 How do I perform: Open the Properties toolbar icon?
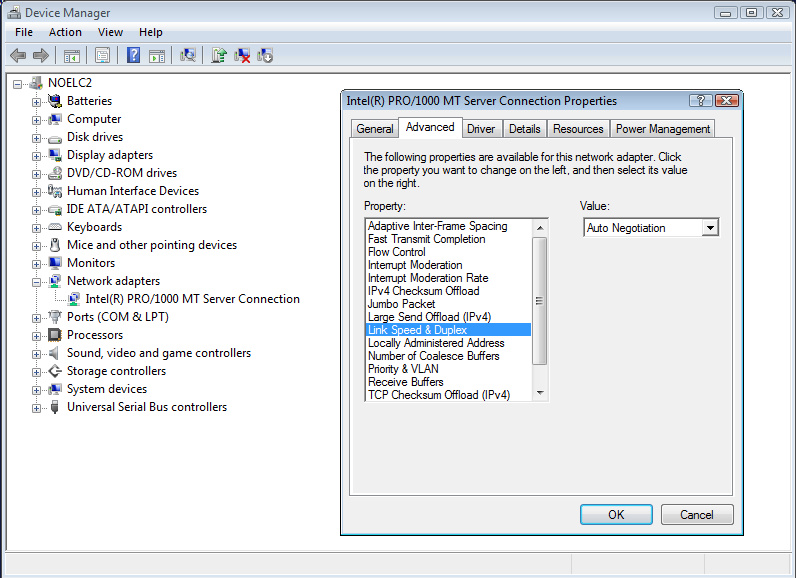[x=103, y=55]
